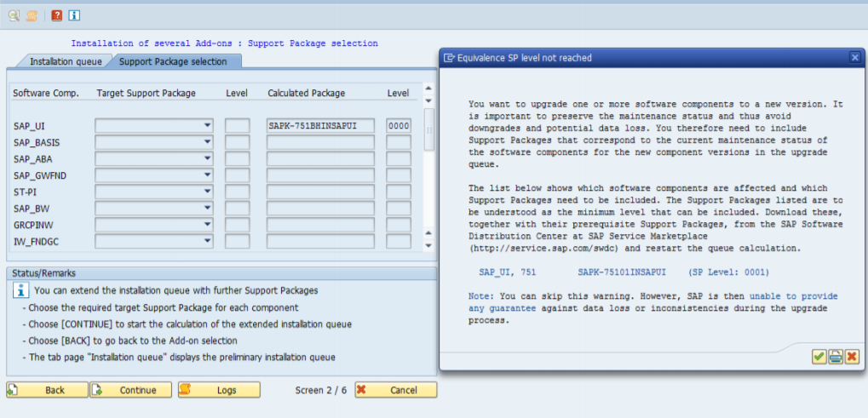Open Target Support Package dropdown for SAP_ABA
The image size is (868, 418).
(208, 158)
